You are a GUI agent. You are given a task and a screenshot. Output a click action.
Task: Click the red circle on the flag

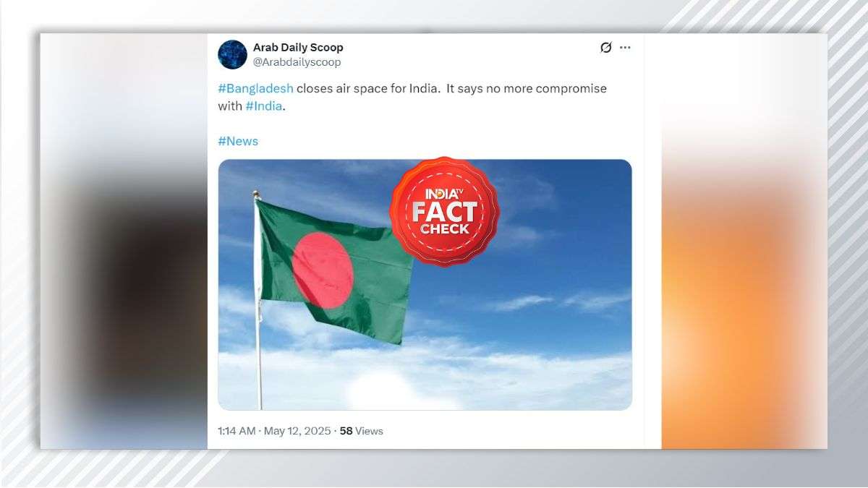(323, 270)
